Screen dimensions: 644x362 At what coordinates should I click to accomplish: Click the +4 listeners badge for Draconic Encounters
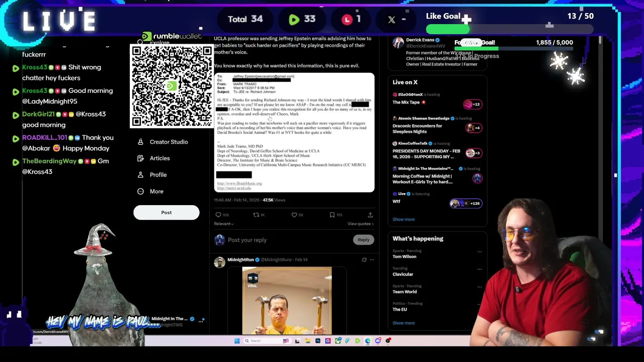[474, 128]
